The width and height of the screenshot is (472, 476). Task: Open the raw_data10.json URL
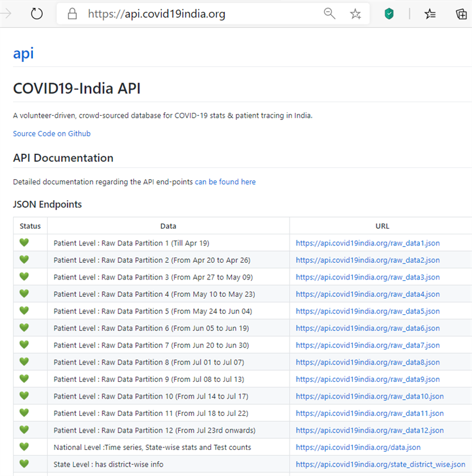[370, 396]
